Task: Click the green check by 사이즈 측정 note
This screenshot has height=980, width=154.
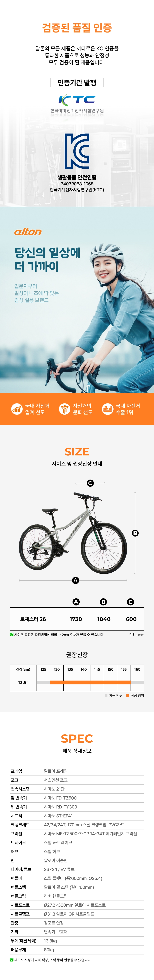Action: click(x=11, y=634)
